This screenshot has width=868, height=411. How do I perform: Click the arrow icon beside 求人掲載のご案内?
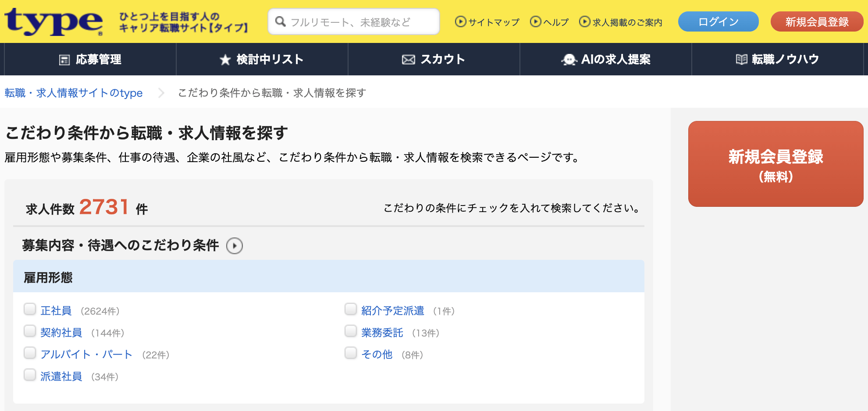pos(584,21)
